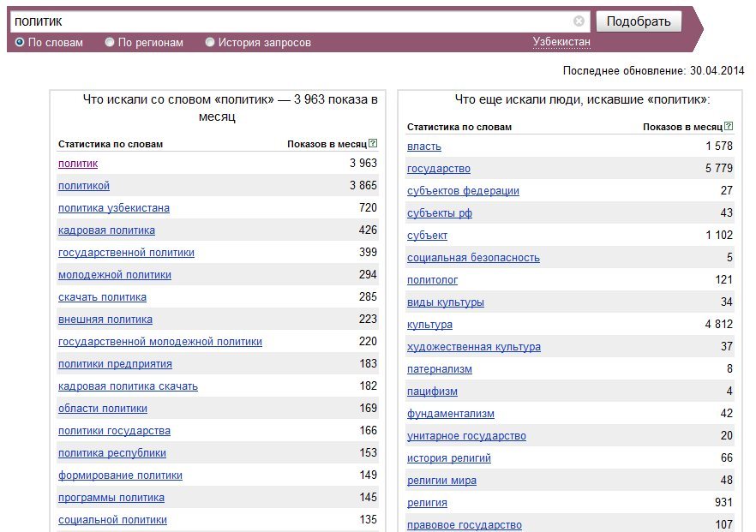756x532 pixels.
Task: Open the "виды культуры" link
Action: tap(446, 302)
